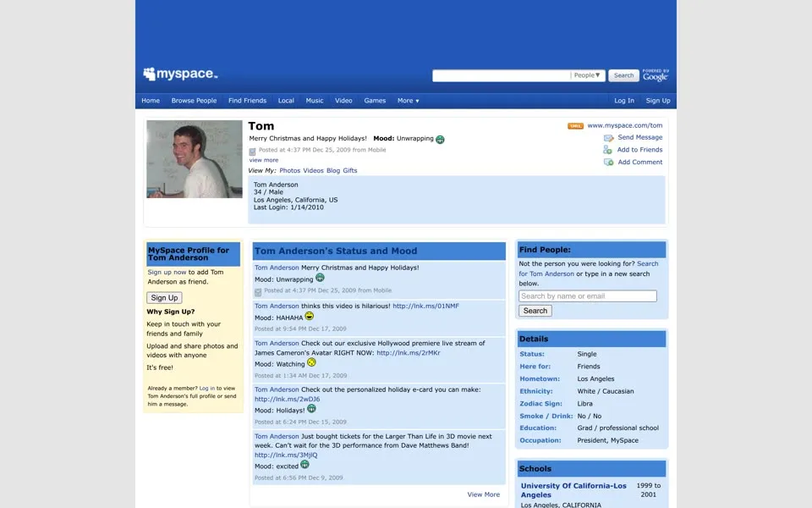The image size is (812, 508).
Task: Open www.myspace.com/tom link
Action: click(624, 125)
